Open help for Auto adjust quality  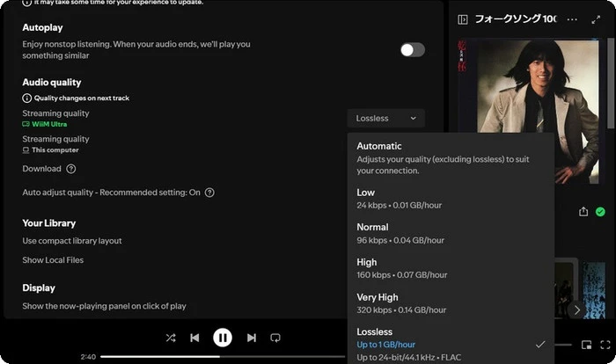(209, 193)
